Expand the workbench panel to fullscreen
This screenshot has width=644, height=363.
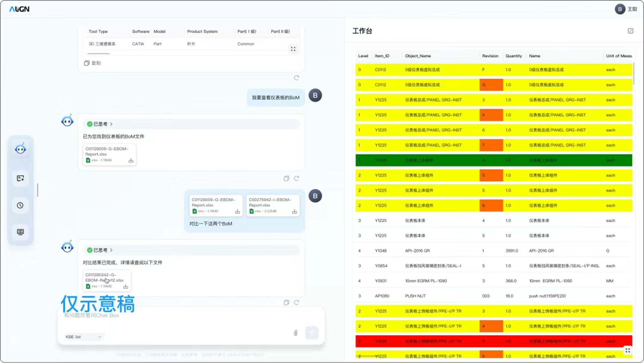630,31
